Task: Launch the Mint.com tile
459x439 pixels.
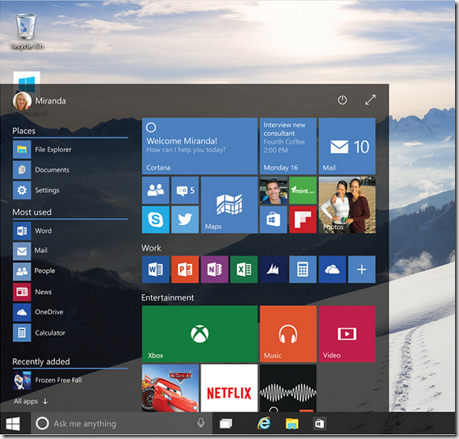Action: coord(303,190)
